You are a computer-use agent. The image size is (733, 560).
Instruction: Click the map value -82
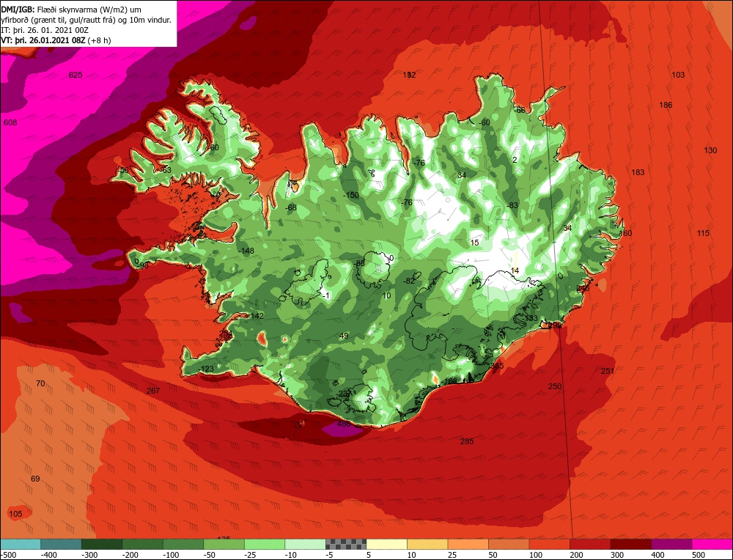point(408,281)
